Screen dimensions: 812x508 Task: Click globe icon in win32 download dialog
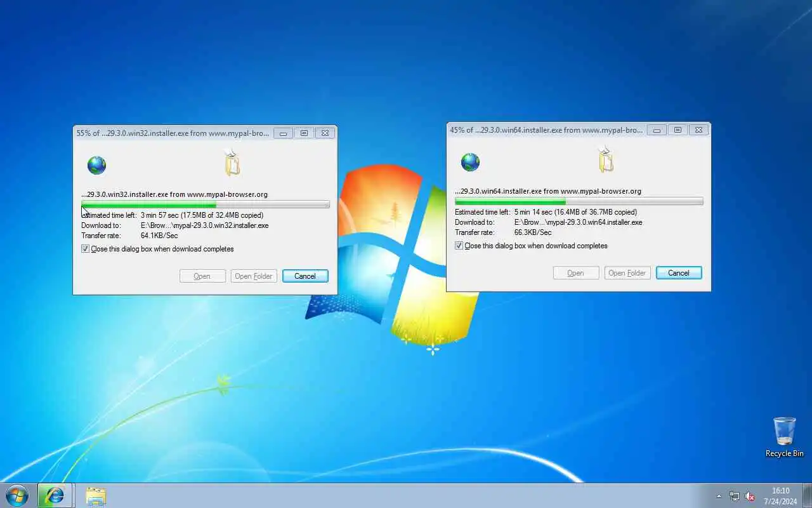point(96,165)
